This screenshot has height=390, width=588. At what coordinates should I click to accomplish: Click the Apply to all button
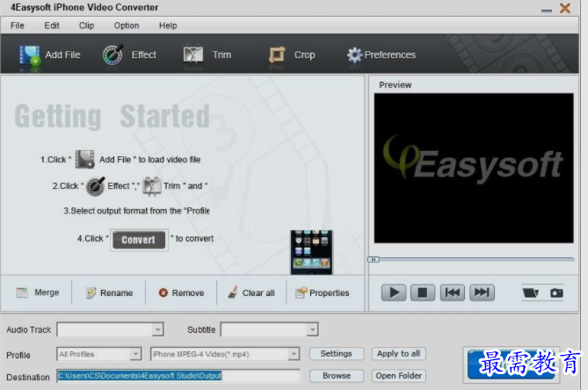(x=399, y=354)
